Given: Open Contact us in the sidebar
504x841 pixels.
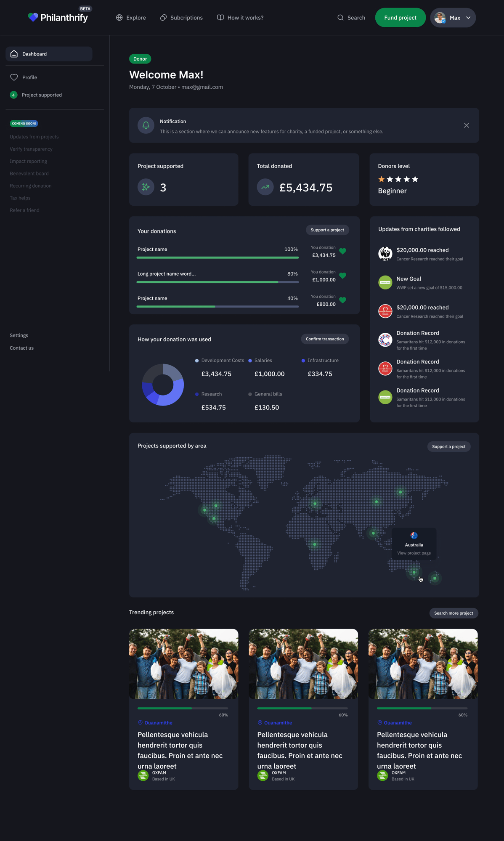Looking at the screenshot, I should click(22, 348).
